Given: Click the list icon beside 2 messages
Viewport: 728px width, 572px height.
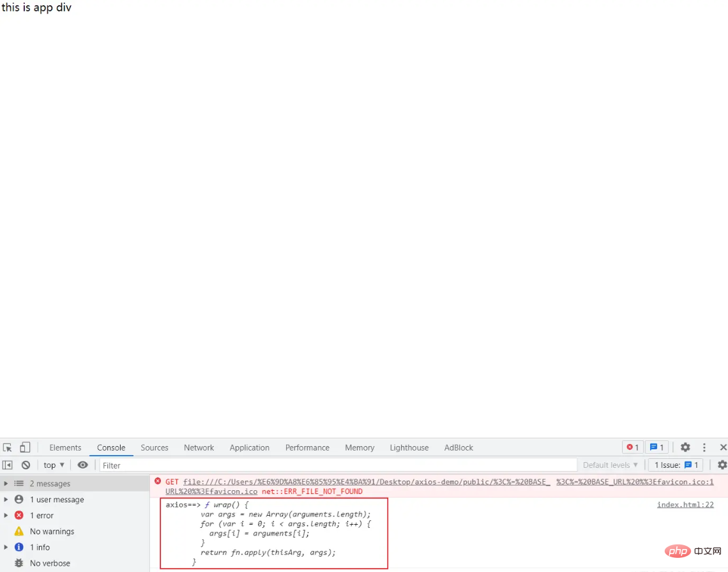Looking at the screenshot, I should 19,483.
